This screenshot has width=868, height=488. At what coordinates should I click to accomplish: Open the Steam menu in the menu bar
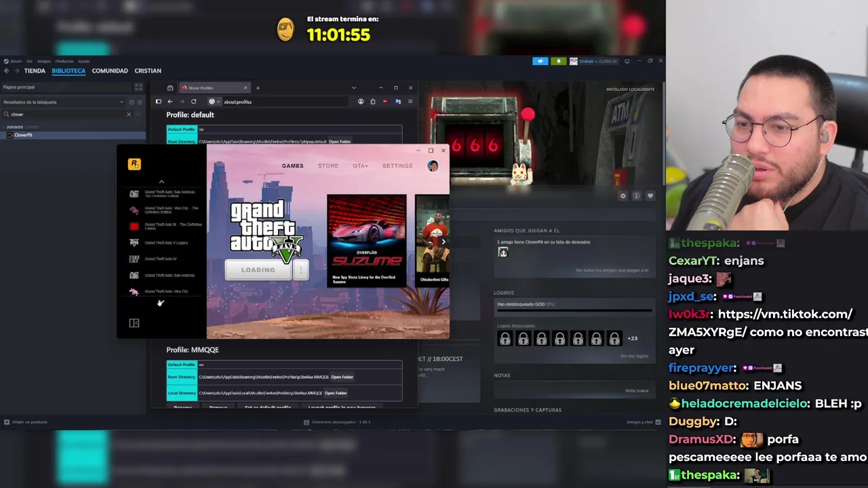tap(16, 61)
